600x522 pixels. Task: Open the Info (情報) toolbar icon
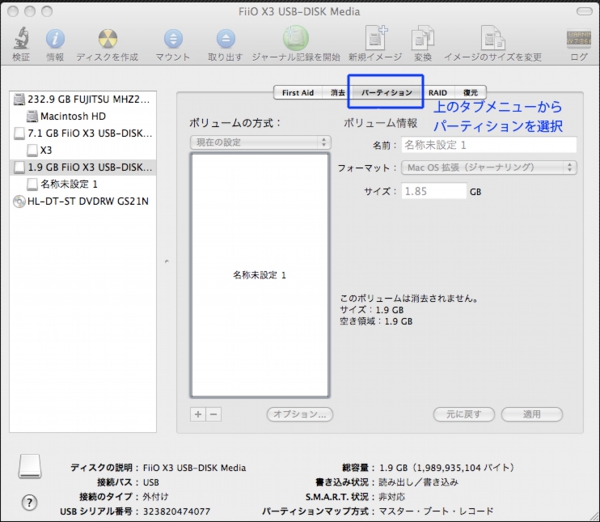tap(55, 39)
